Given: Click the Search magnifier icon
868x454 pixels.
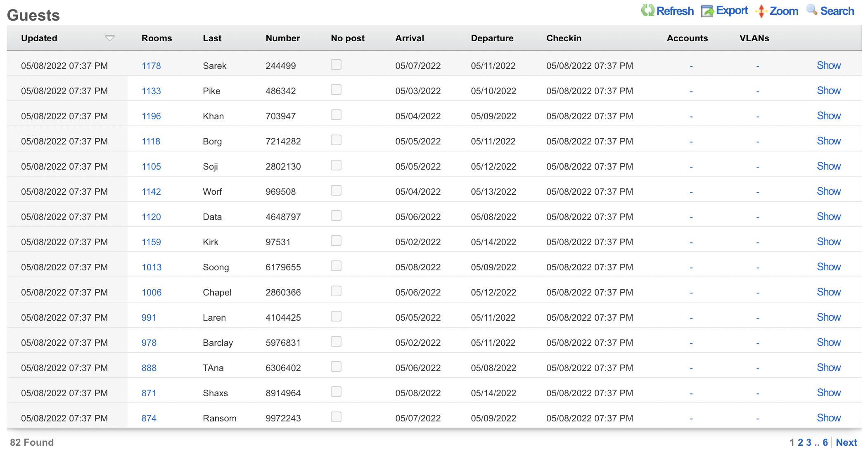Looking at the screenshot, I should (812, 10).
